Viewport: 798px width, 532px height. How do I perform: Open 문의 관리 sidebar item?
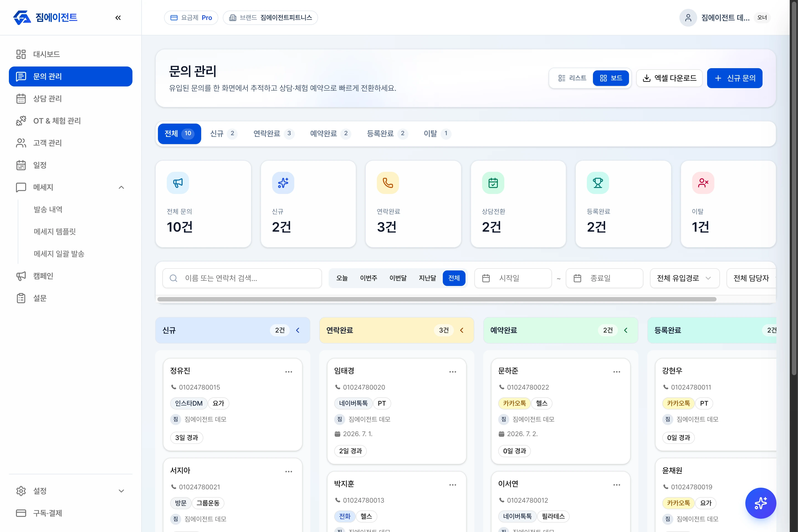[71, 76]
